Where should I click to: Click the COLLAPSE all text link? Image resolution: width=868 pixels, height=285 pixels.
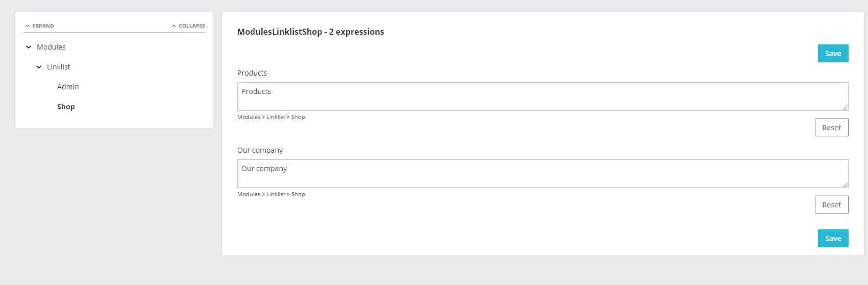point(192,26)
